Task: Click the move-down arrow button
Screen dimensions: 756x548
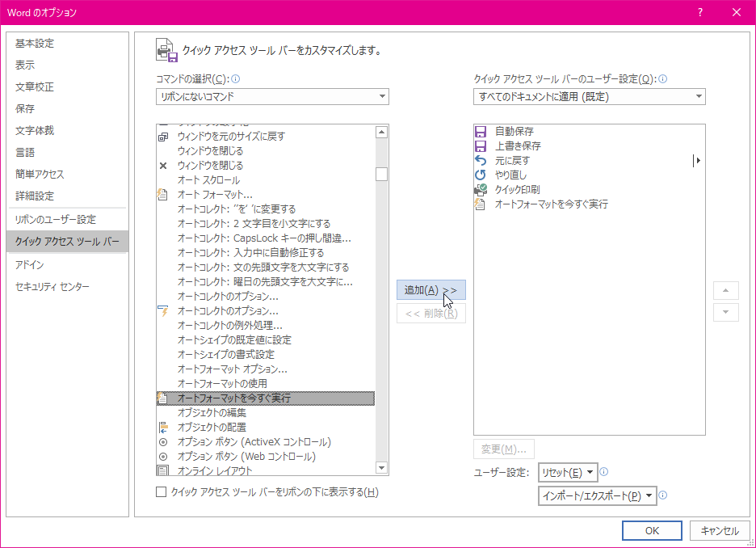Action: pos(725,312)
